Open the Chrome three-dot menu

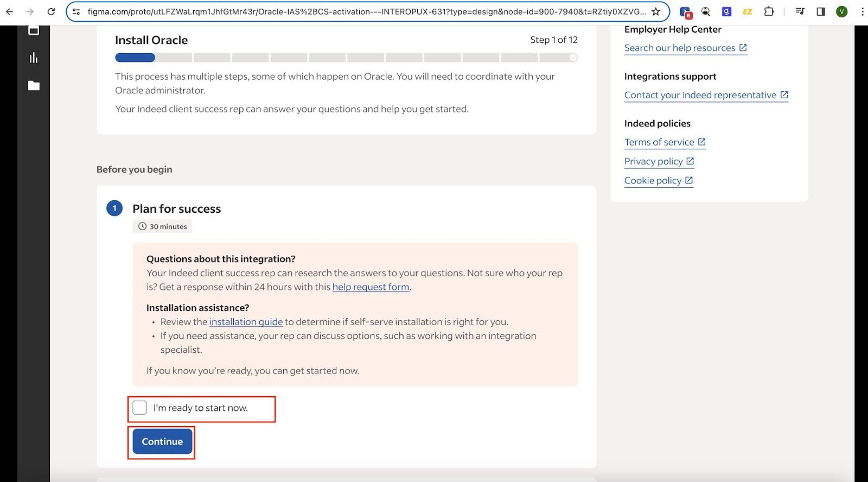tap(862, 11)
